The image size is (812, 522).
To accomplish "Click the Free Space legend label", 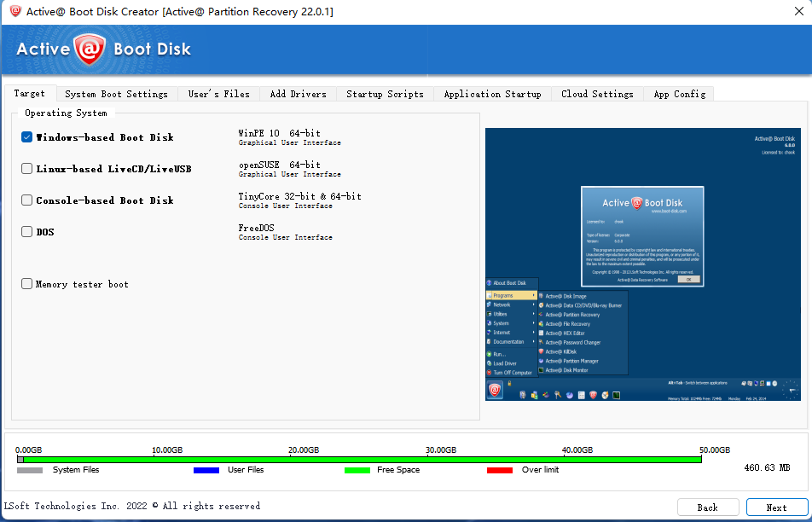I will pos(398,470).
